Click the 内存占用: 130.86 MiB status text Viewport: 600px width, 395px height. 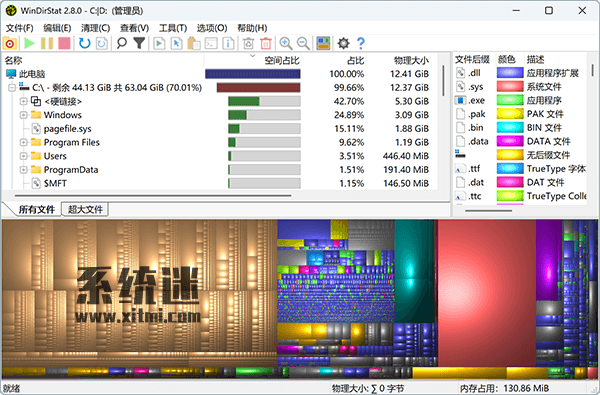click(504, 388)
